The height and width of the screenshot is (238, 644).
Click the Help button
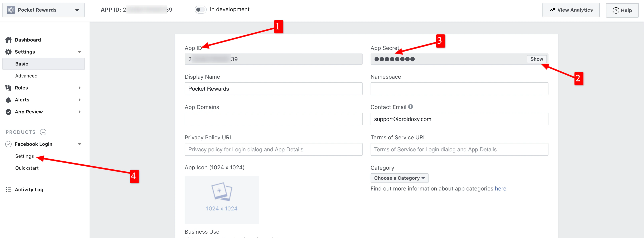(x=622, y=10)
